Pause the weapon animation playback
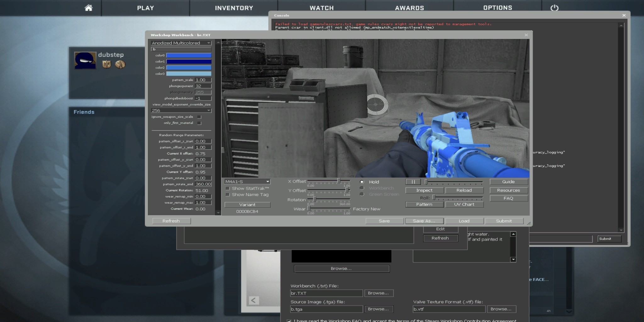 413,182
